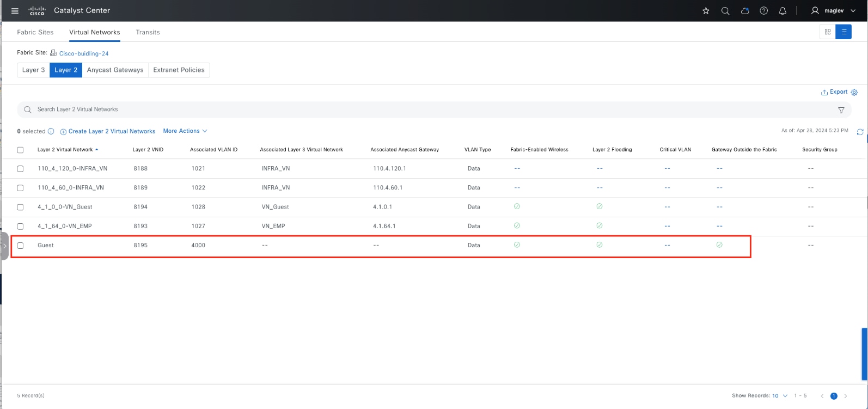This screenshot has width=868, height=409.
Task: Toggle the select-all header checkbox
Action: (x=20, y=150)
